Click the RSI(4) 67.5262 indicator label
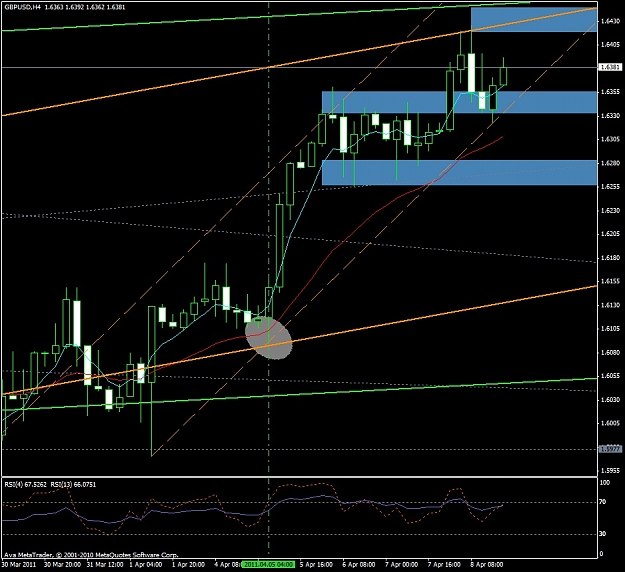Viewport: 625px width, 572px height. (x=24, y=485)
